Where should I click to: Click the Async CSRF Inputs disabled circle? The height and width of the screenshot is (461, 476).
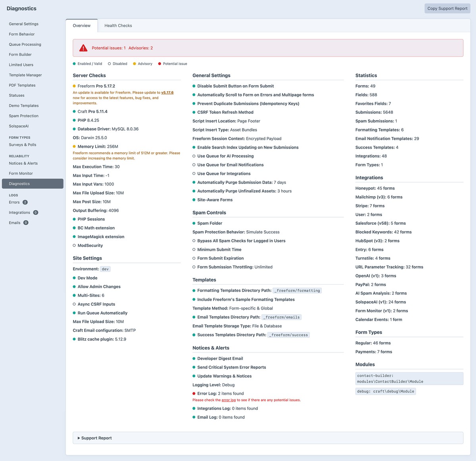(74, 304)
